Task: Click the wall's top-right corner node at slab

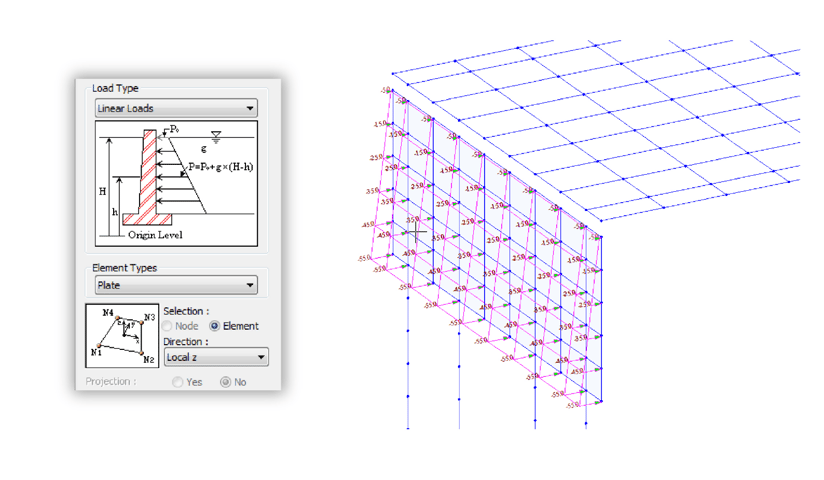Action: [x=600, y=237]
